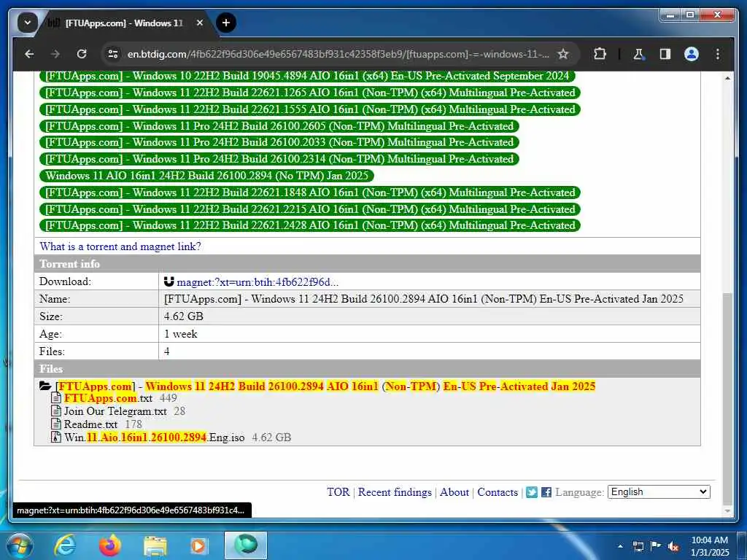Select the FTUApps.com Windows 11 tab
This screenshot has width=747, height=560.
click(x=124, y=23)
